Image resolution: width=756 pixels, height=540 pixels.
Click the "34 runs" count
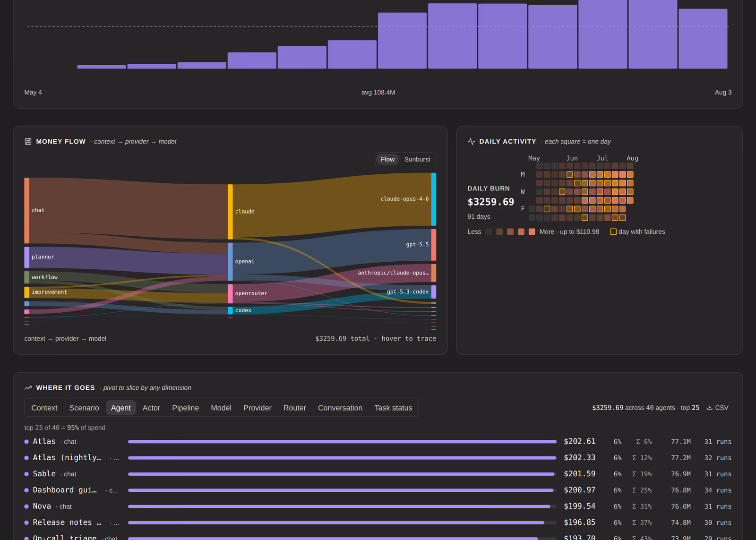(x=718, y=490)
